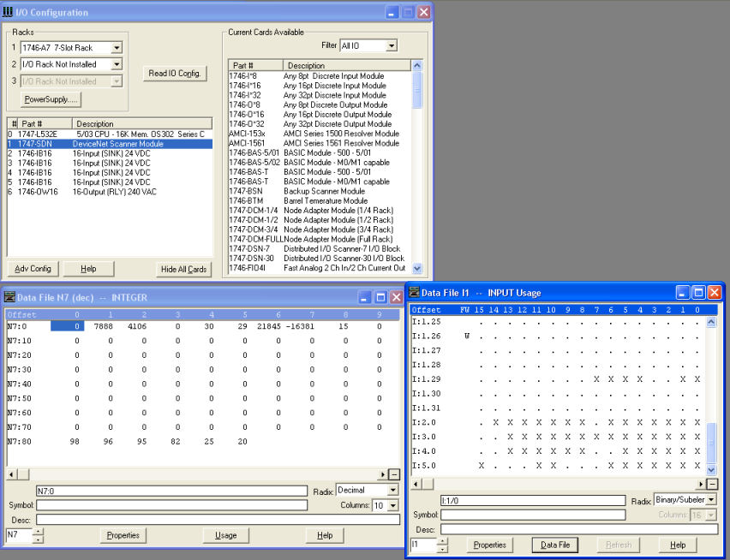Click Data File I1 window title icon
The image size is (730, 560).
tap(414, 292)
